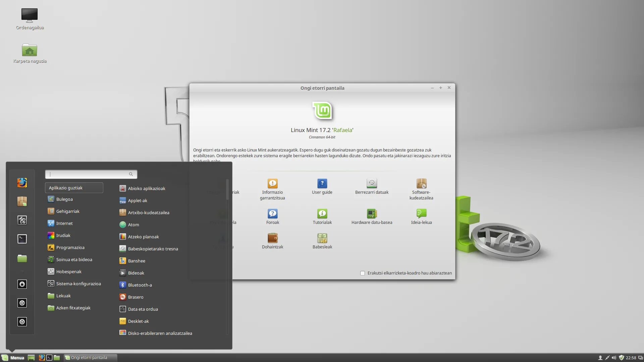644x362 pixels.
Task: Open Firefox from the menu favorites
Action: 22,183
